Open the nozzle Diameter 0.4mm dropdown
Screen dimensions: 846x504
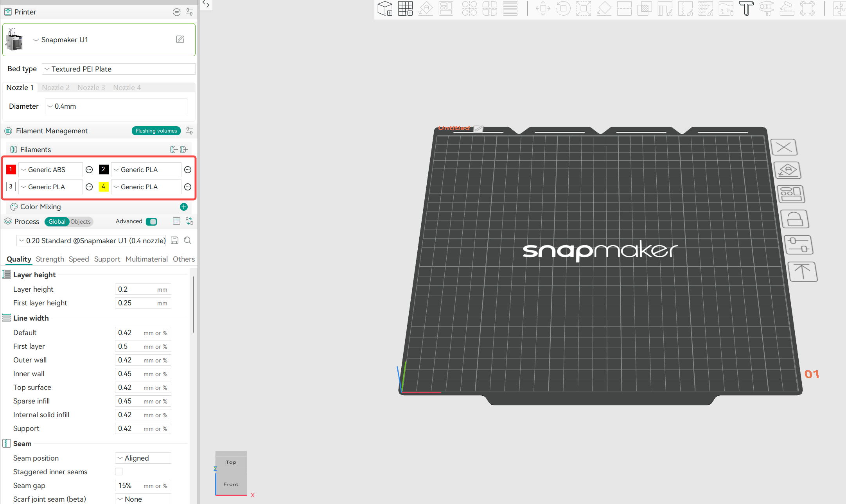pos(116,106)
